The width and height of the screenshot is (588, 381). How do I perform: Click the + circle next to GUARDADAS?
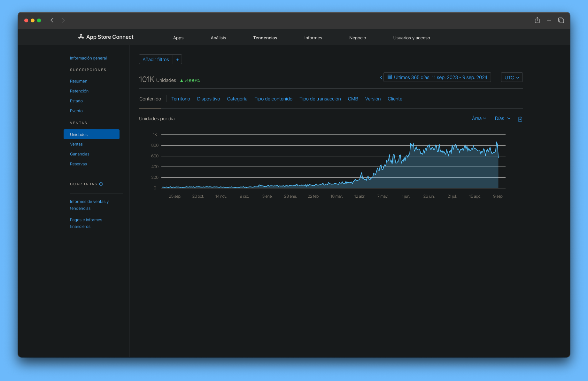click(x=101, y=184)
